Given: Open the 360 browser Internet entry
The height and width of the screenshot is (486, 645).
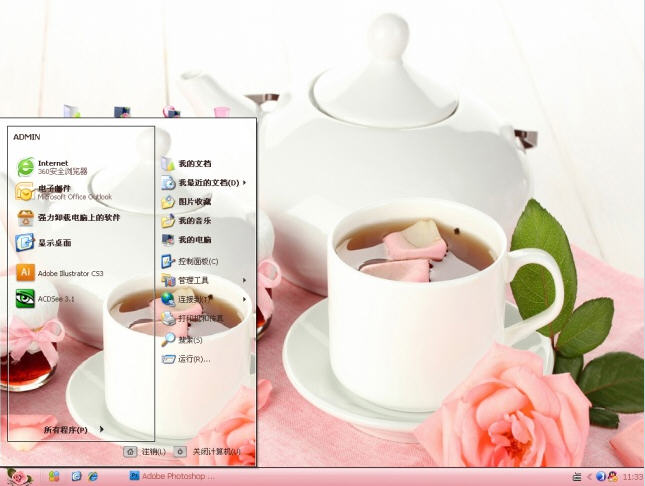Looking at the screenshot, I should (52, 167).
